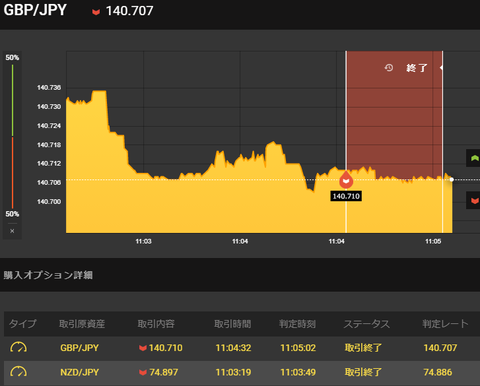Click the 11:03:49 expiry time cell
This screenshot has height=386, width=480.
tap(298, 372)
